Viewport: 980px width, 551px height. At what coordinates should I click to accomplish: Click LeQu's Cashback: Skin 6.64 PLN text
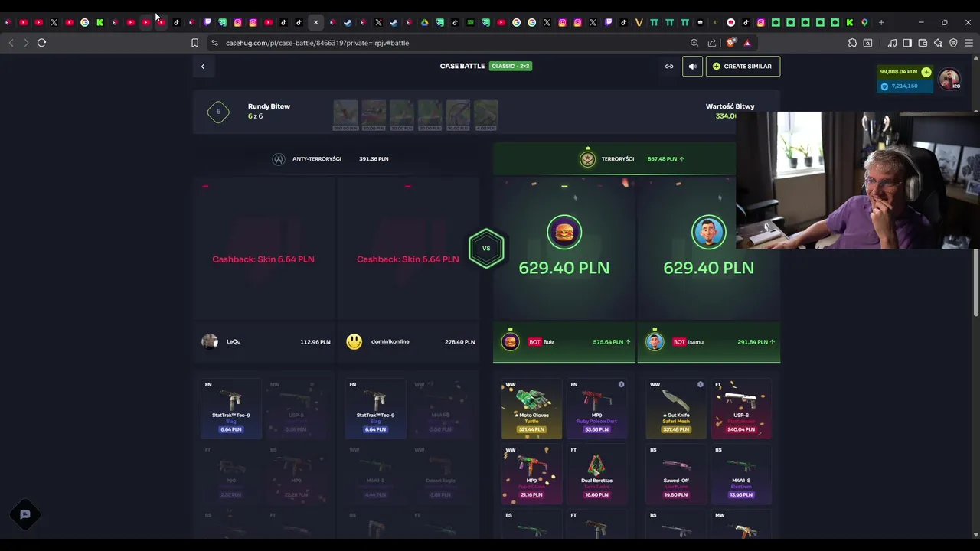[x=263, y=259]
